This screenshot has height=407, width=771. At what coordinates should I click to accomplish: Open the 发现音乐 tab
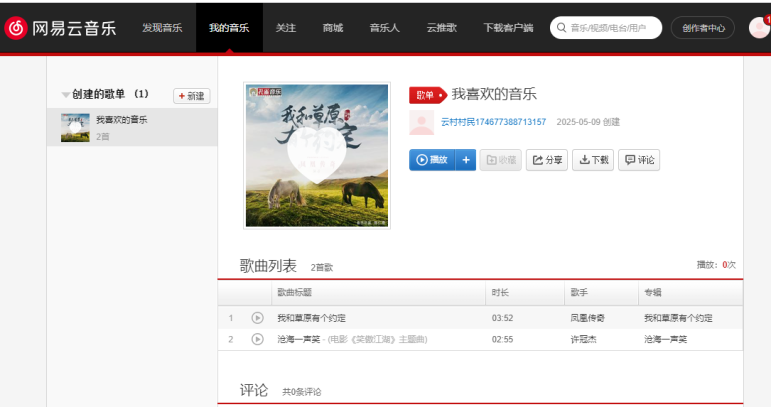tap(162, 28)
